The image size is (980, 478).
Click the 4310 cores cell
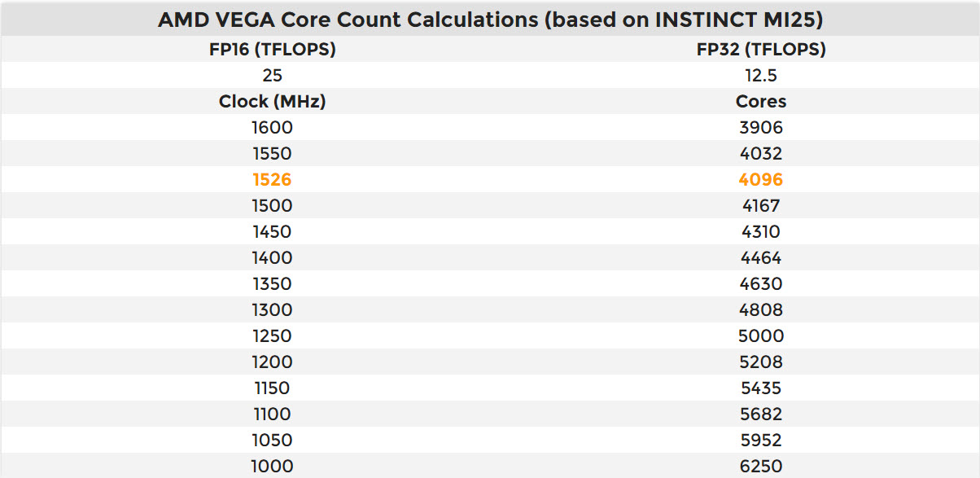761,232
